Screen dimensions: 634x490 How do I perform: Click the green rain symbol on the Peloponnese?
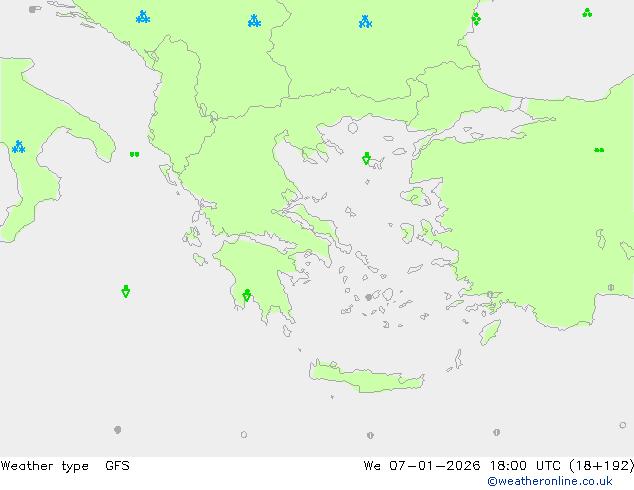tap(247, 295)
